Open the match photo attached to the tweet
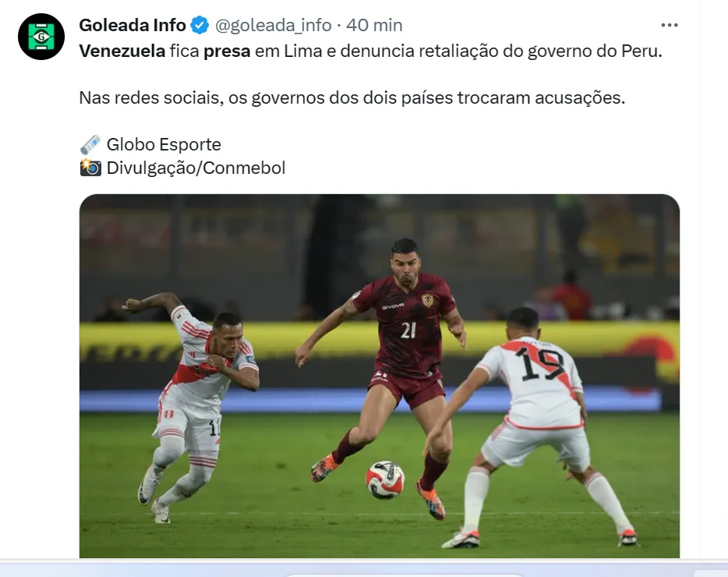The height and width of the screenshot is (577, 728). coord(380,376)
